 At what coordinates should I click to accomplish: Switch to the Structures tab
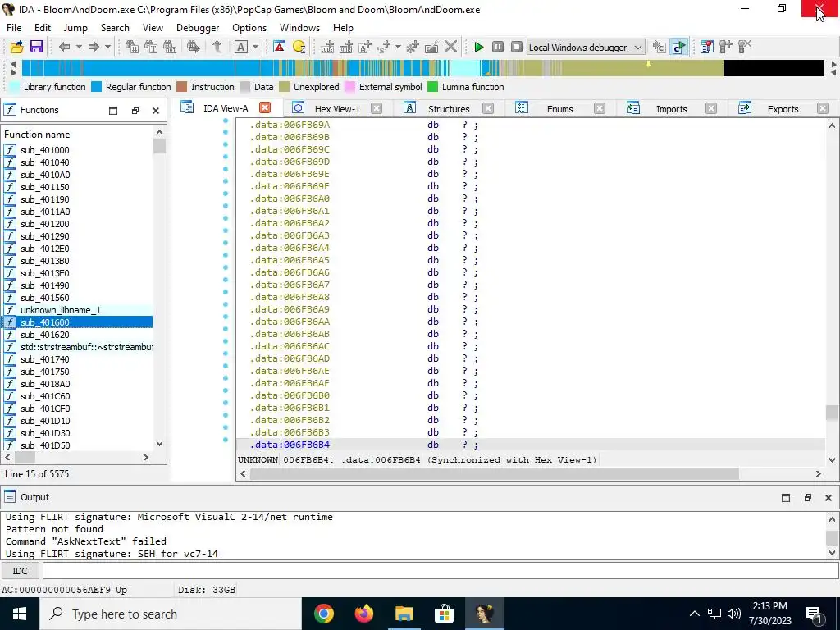coord(449,109)
